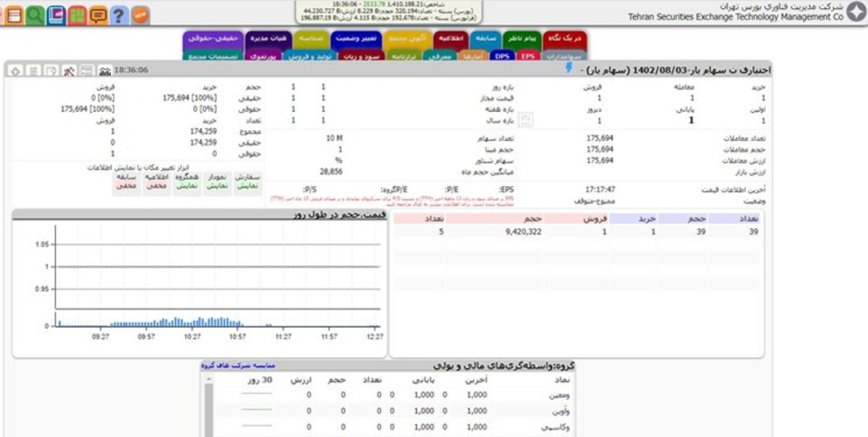Switch to the EPS tab

tap(528, 56)
